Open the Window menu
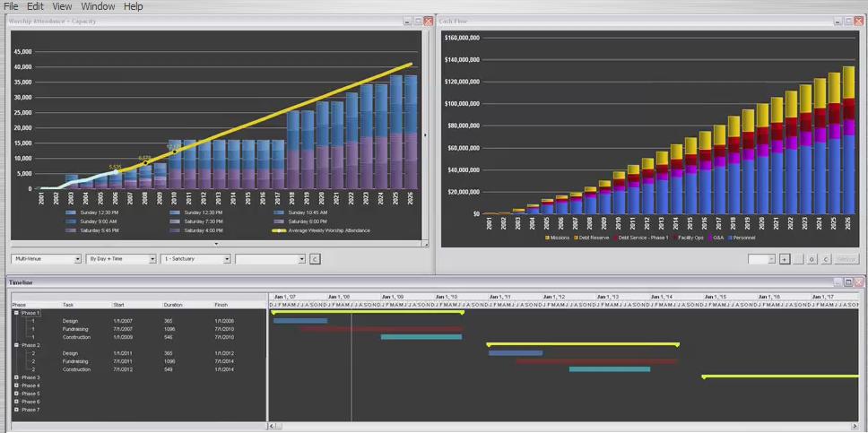Viewport: 868px width, 433px height. (97, 6)
